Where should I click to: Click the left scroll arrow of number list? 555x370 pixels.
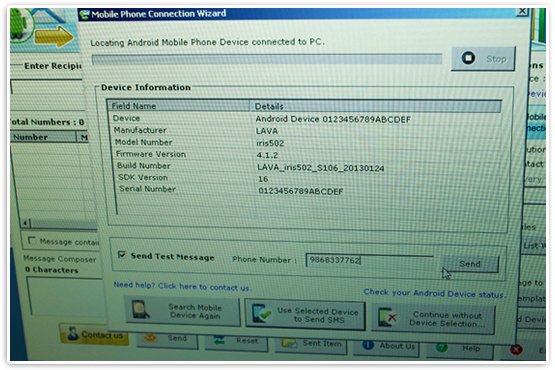(25, 223)
